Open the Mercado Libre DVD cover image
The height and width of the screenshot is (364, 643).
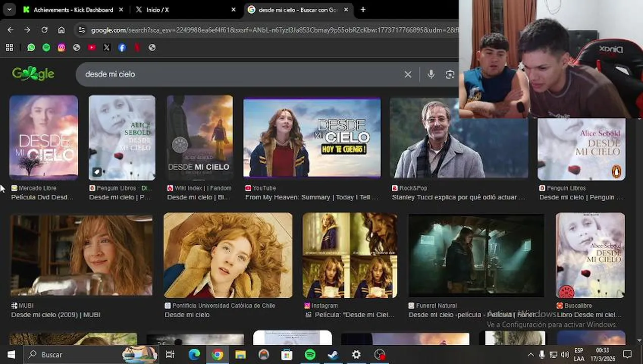pyautogui.click(x=43, y=138)
